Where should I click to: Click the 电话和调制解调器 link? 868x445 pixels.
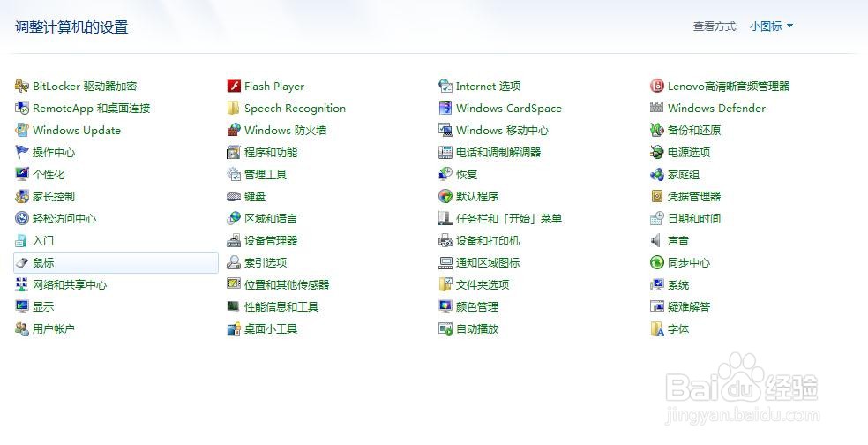498,152
